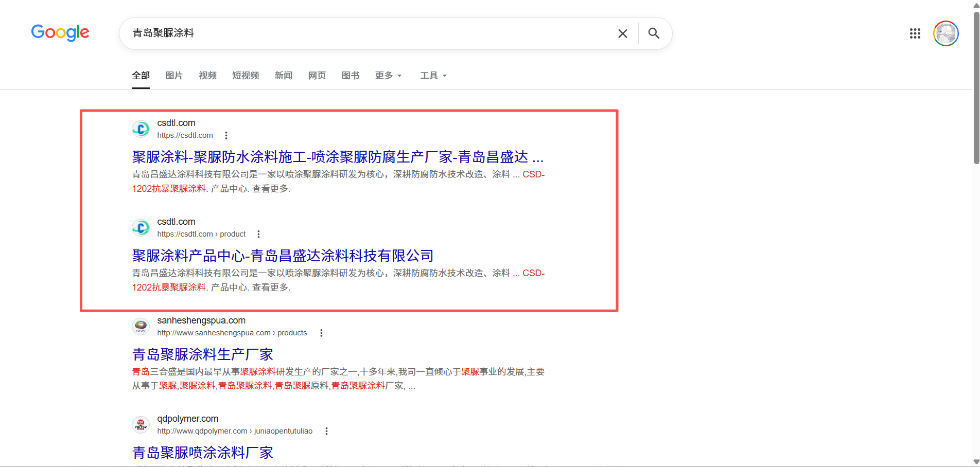The image size is (980, 467).
Task: Click the csdtl.com › product URL
Action: pos(201,234)
